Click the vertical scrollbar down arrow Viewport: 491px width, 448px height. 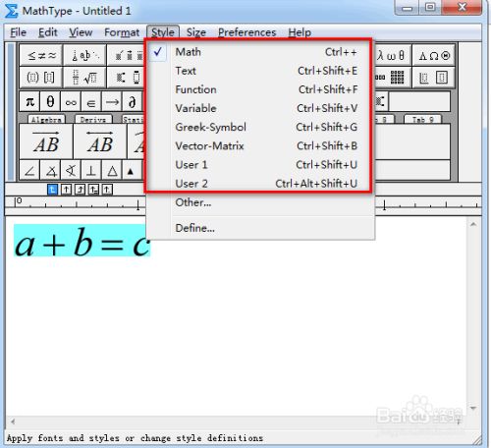coord(473,408)
